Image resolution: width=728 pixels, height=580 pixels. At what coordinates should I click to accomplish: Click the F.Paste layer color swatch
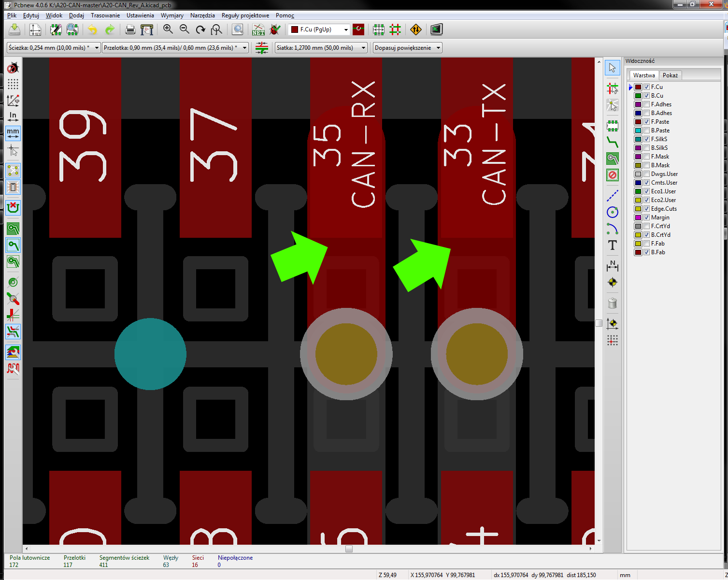(638, 122)
